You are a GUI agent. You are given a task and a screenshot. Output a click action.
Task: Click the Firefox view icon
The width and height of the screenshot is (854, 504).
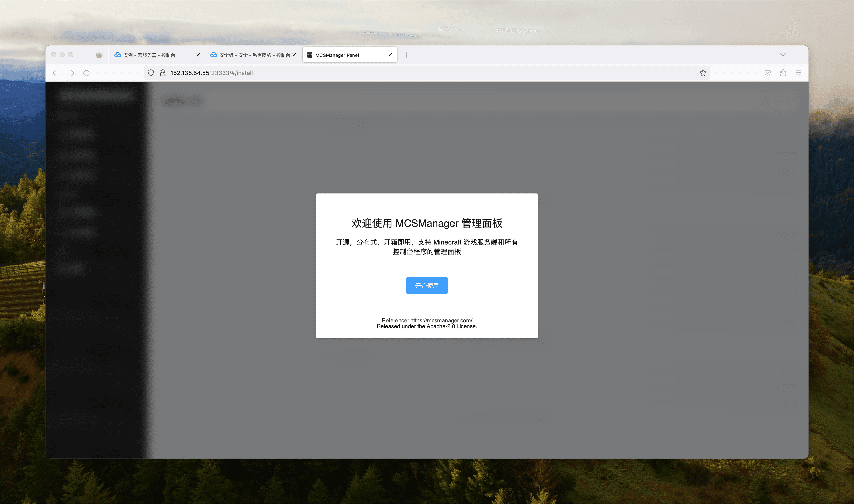pyautogui.click(x=99, y=55)
